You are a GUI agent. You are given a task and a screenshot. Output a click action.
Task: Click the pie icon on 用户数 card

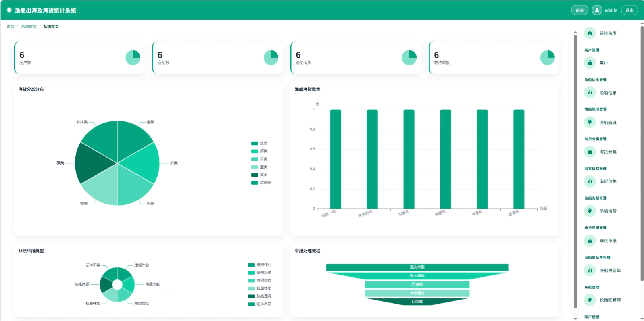133,58
